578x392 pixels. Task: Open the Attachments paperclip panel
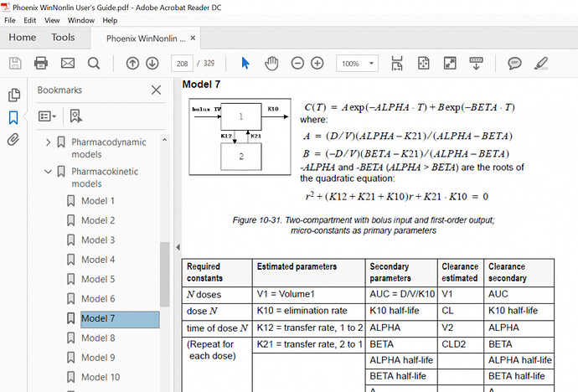tap(13, 140)
